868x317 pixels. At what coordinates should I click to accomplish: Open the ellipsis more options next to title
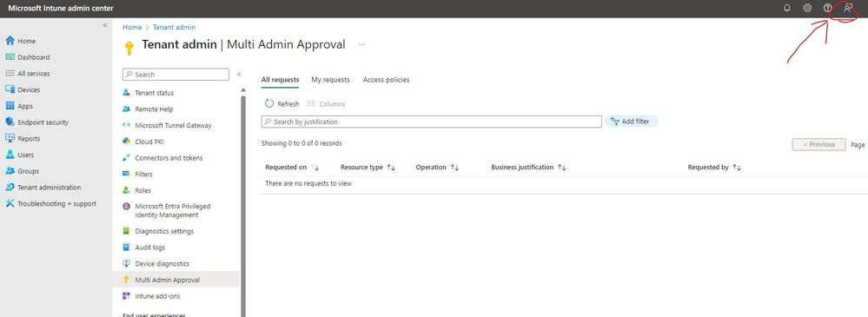361,44
